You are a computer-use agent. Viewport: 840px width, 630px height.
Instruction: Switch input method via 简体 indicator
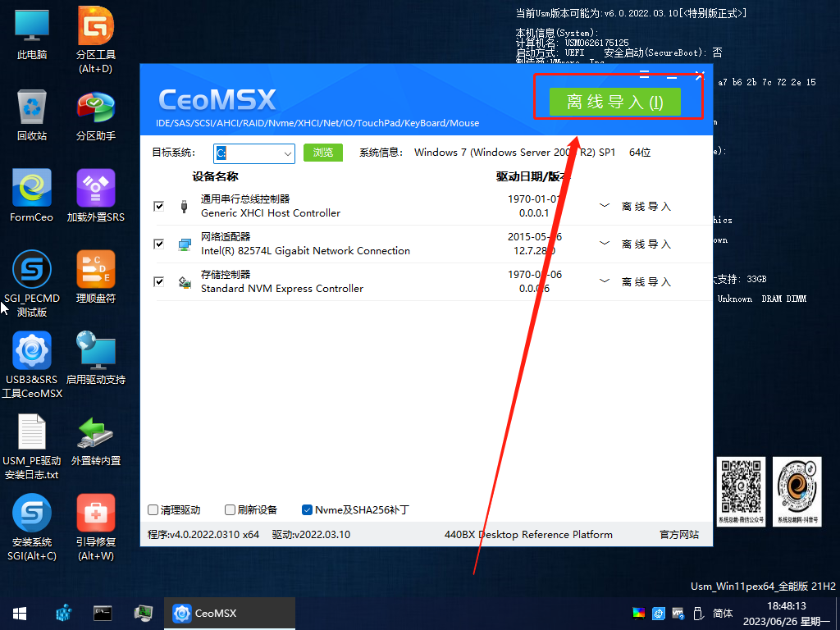coord(723,614)
